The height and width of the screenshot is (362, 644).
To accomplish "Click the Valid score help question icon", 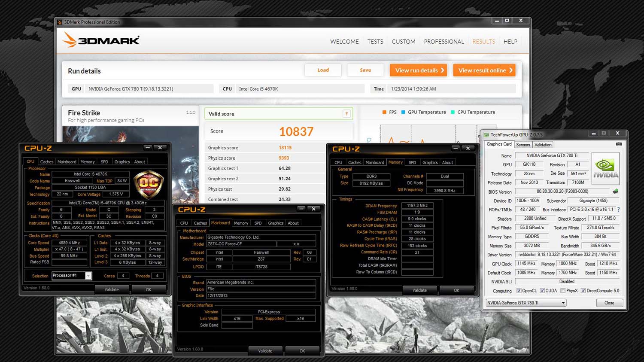I will 346,114.
